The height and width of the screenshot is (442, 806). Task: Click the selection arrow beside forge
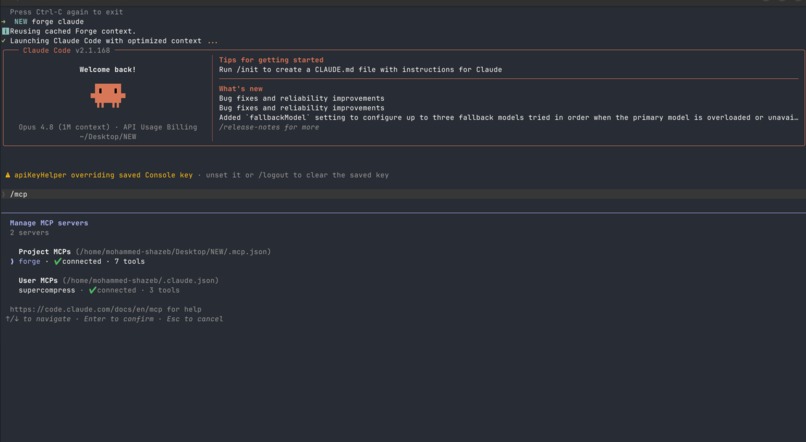[12, 262]
